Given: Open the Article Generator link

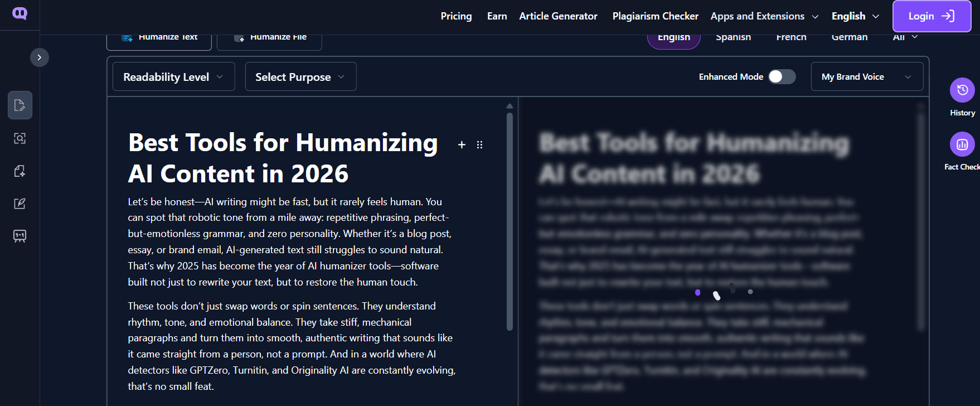Looking at the screenshot, I should pyautogui.click(x=558, y=16).
